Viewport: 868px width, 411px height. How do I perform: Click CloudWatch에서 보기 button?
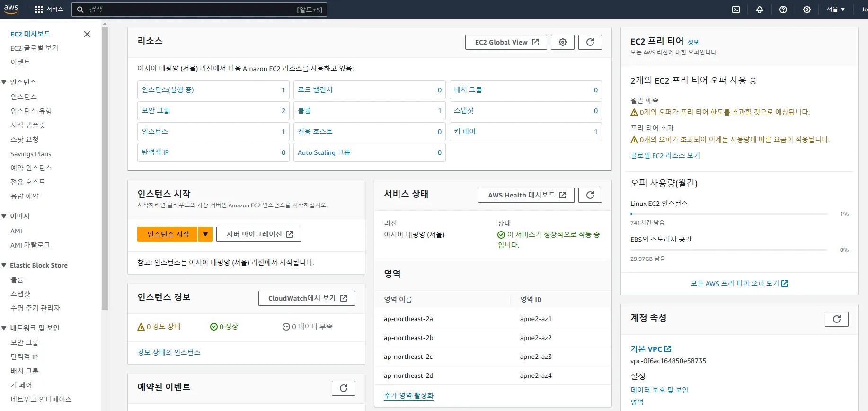(x=307, y=298)
